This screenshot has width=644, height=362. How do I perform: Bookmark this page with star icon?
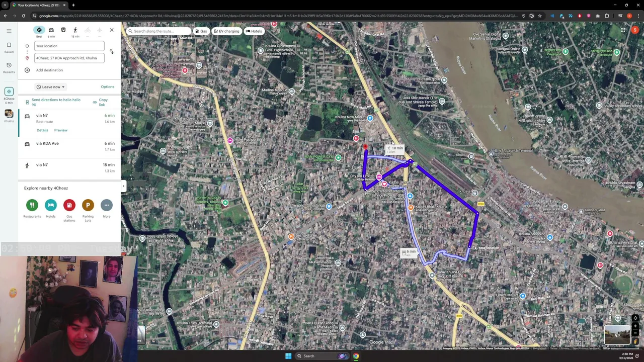point(540,16)
